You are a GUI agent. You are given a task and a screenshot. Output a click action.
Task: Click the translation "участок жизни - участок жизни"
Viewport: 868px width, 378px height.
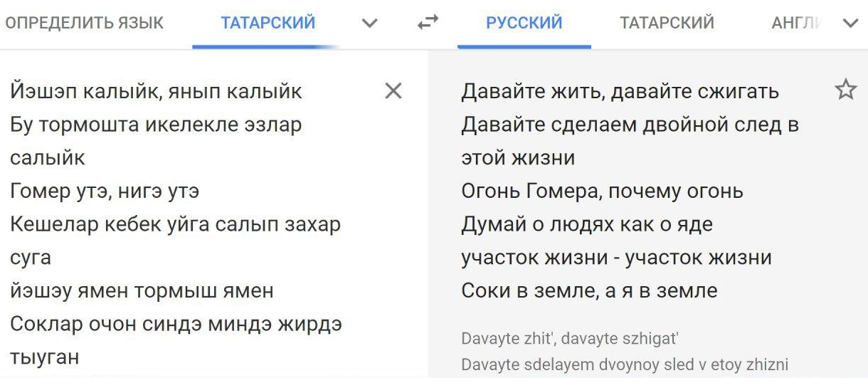tap(616, 257)
